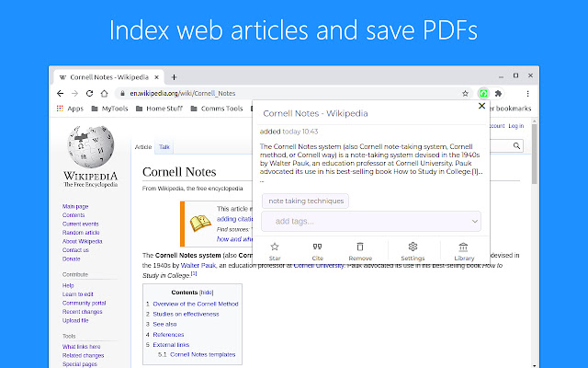Open the Recent changes link

(x=82, y=312)
